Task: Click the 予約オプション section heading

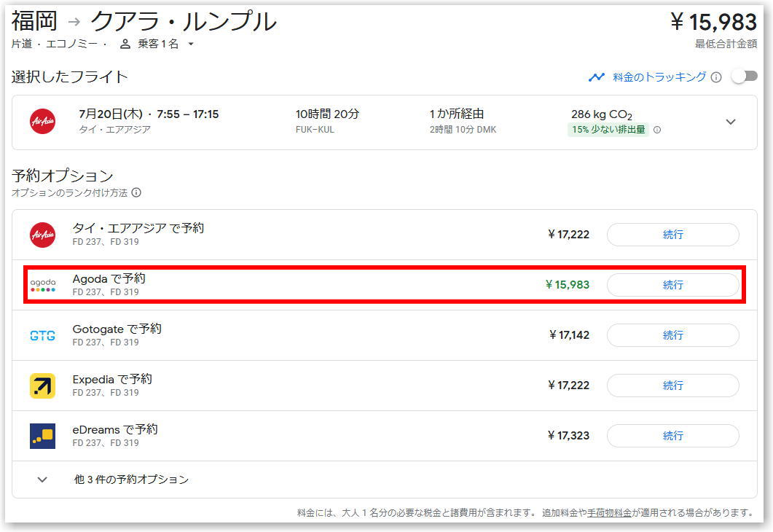Action: tap(63, 176)
